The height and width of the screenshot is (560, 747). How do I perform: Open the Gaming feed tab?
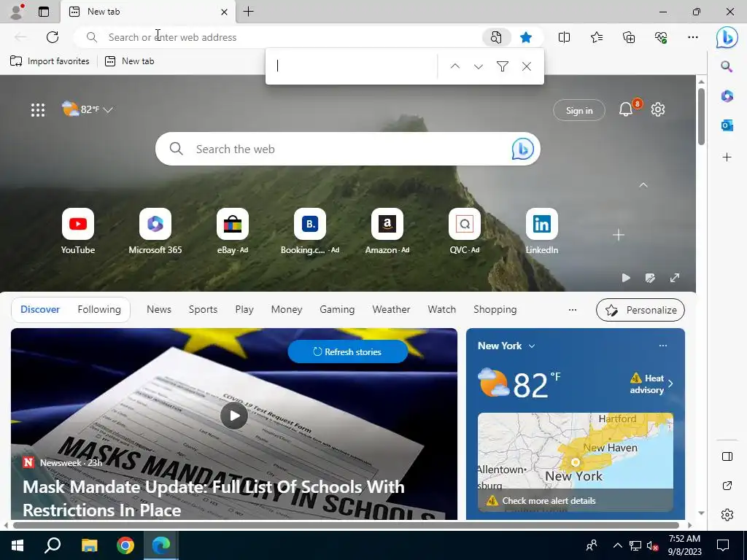(x=337, y=309)
